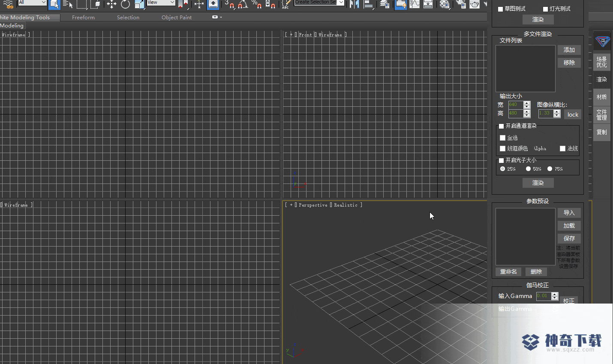Click 导入 preset button
Screen dimensions: 613x364
[569, 213]
